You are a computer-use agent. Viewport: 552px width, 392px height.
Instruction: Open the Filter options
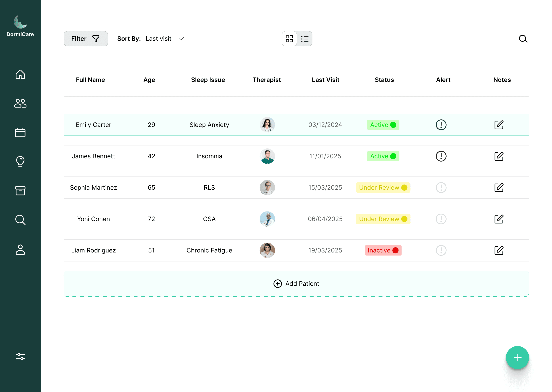pos(85,39)
